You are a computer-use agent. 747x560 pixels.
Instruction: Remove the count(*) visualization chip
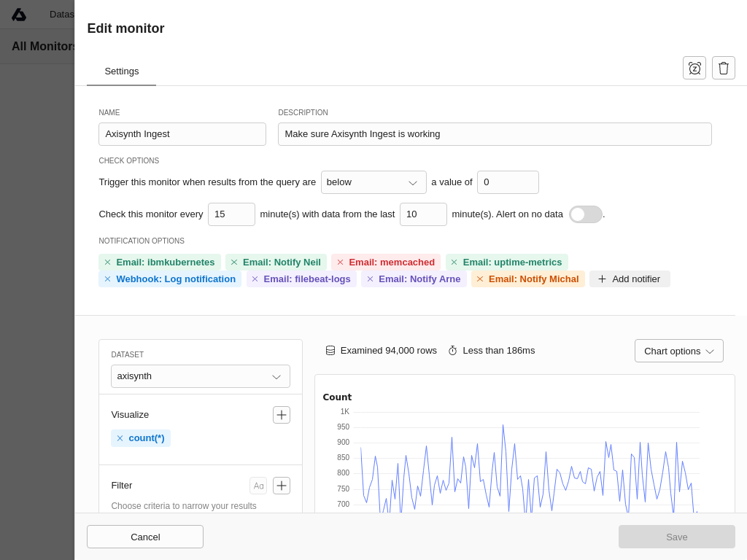[x=120, y=438]
